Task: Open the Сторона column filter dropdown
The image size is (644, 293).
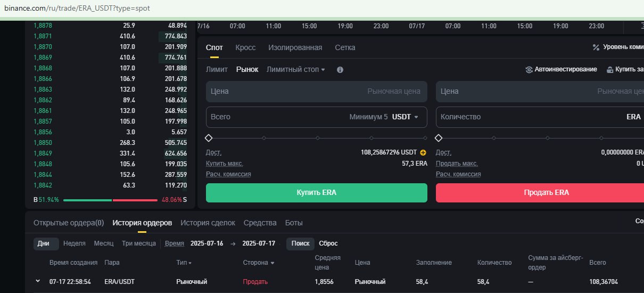Action: click(x=259, y=263)
